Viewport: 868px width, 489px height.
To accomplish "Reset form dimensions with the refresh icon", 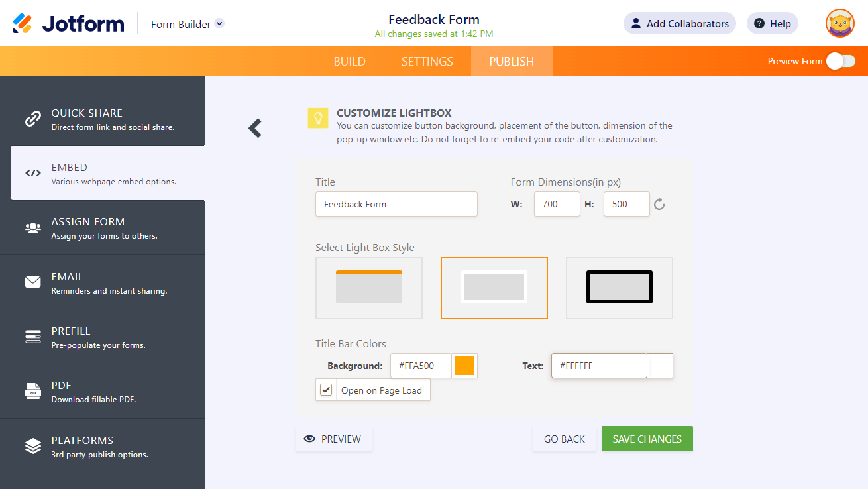I will [659, 204].
